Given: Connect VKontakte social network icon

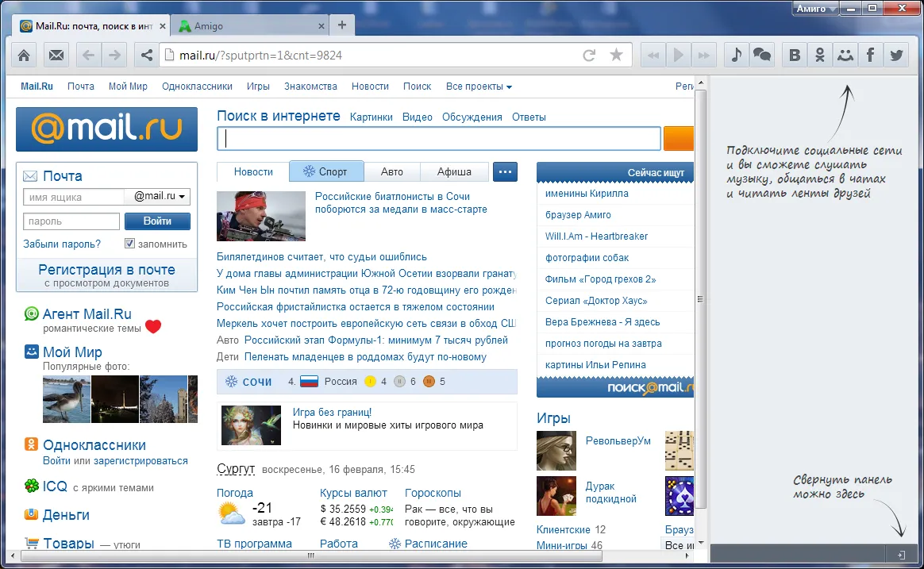Looking at the screenshot, I should pos(795,56).
